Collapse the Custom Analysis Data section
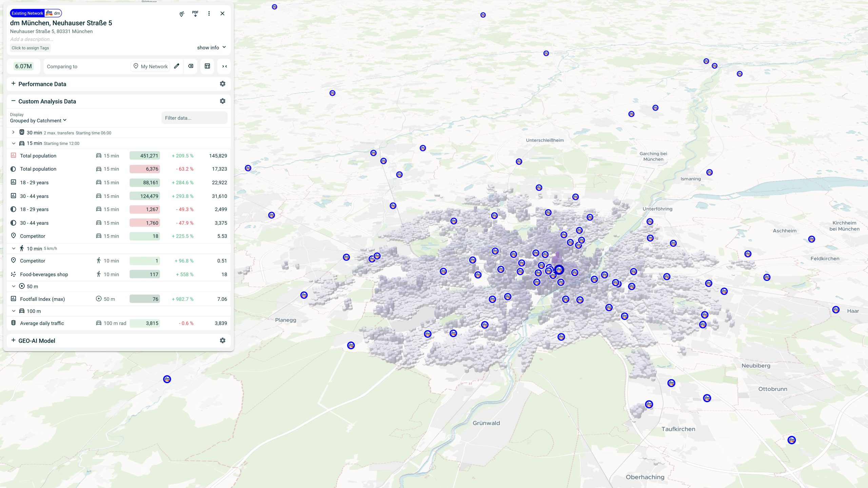Screen dimensions: 868x488 (13, 101)
